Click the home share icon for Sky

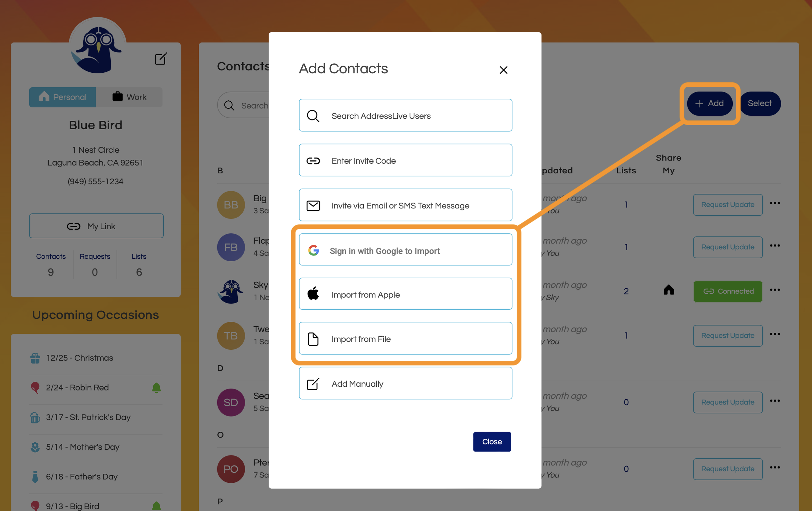[668, 290]
